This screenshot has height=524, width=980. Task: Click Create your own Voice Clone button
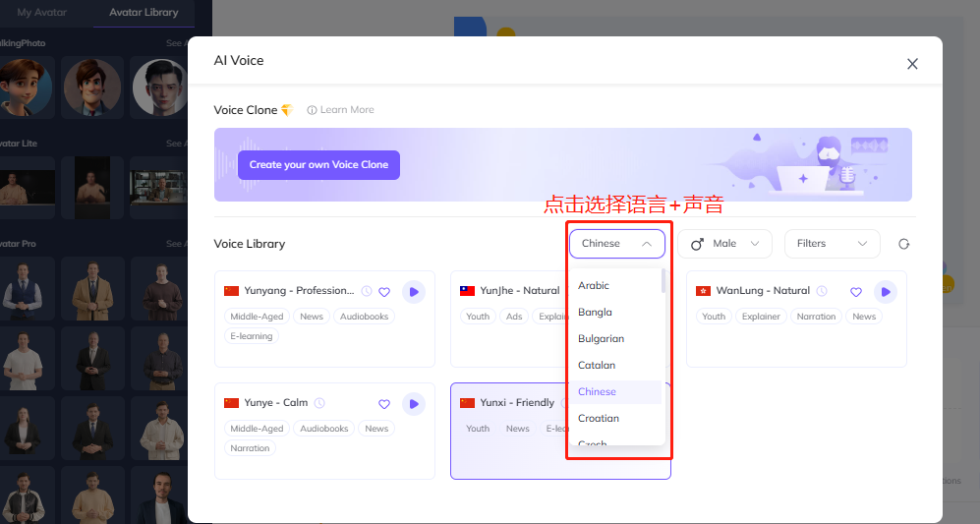click(x=318, y=165)
